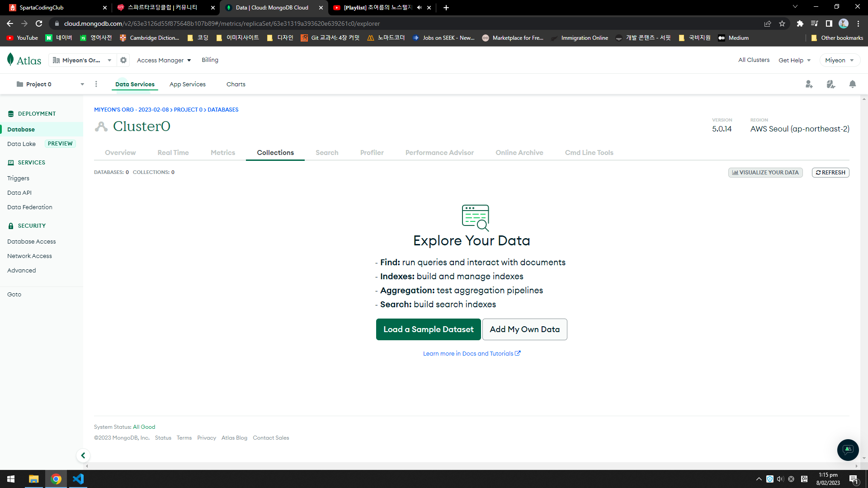Open the Chrome extensions puzzle icon
The height and width of the screenshot is (488, 868).
(x=800, y=23)
